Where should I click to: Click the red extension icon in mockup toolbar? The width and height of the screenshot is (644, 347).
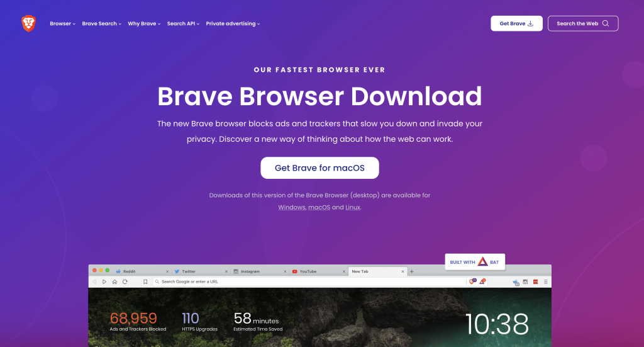tap(536, 282)
